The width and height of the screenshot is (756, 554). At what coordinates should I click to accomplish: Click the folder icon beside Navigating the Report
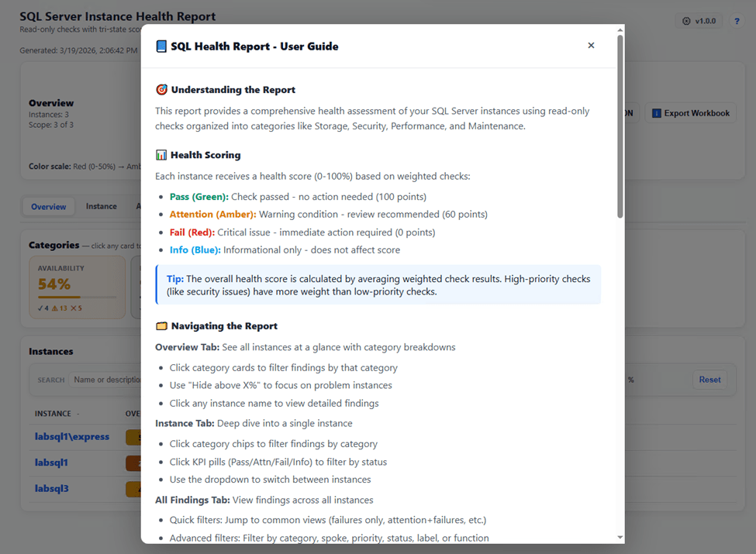[161, 326]
